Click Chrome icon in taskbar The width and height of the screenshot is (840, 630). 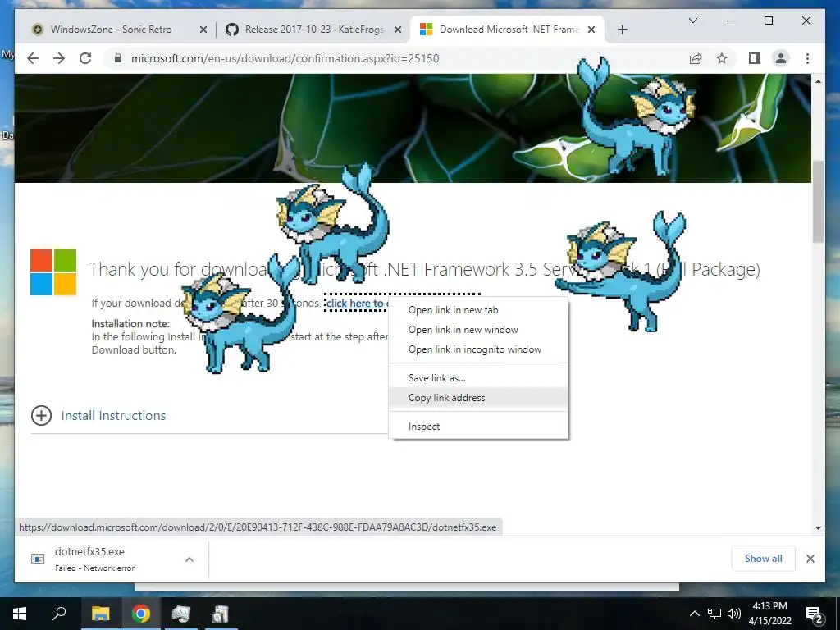coord(141,614)
